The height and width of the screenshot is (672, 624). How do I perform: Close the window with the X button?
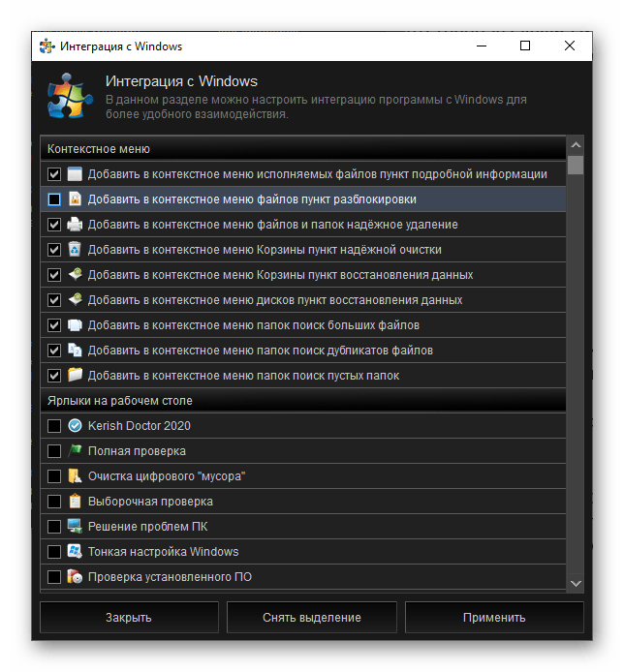click(570, 46)
